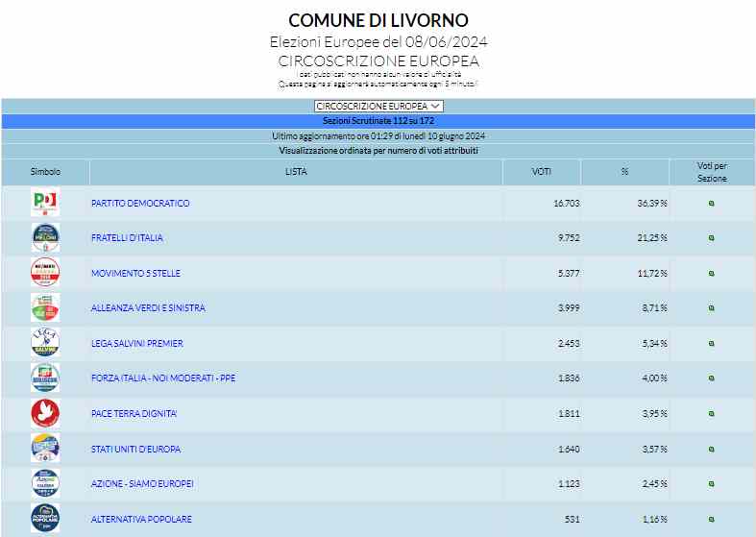The height and width of the screenshot is (537, 756).
Task: Open the PARTITO DEMOCRATICO list link
Action: 140,204
